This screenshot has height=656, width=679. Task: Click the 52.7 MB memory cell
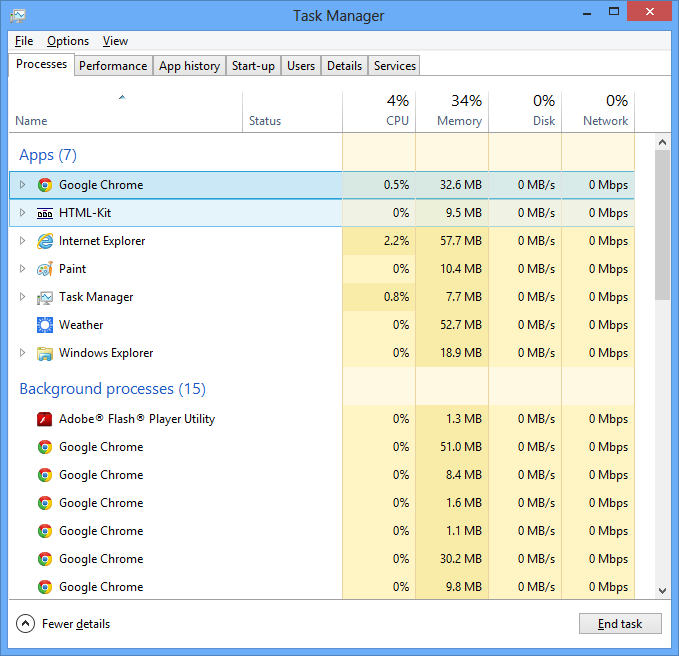[452, 325]
